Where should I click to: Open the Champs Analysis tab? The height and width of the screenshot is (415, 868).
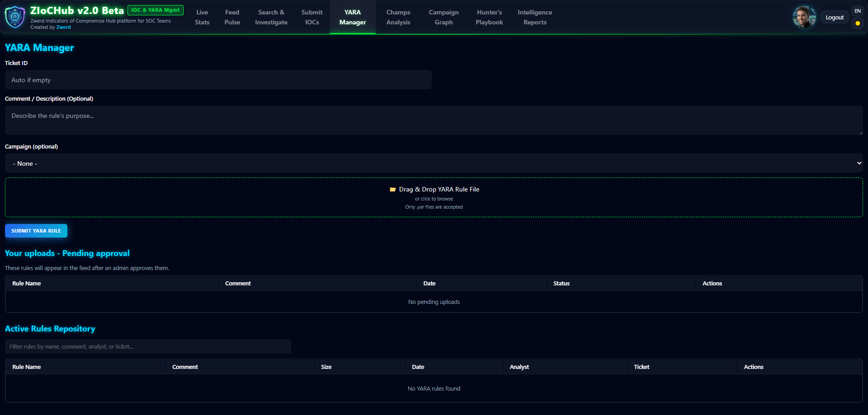tap(398, 17)
